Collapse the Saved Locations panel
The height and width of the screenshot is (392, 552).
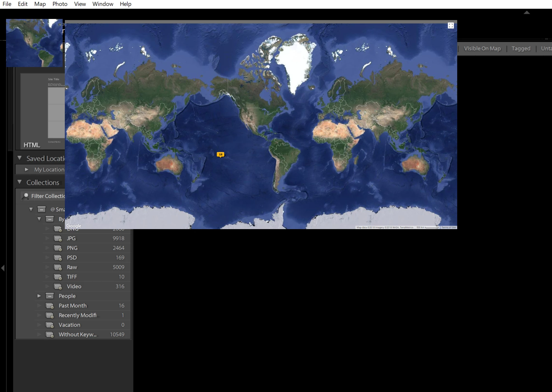pyautogui.click(x=20, y=158)
